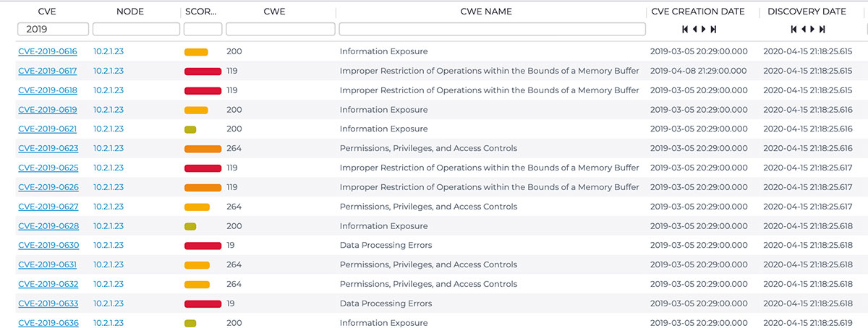Click next arrow under Discovery Date

pyautogui.click(x=812, y=30)
